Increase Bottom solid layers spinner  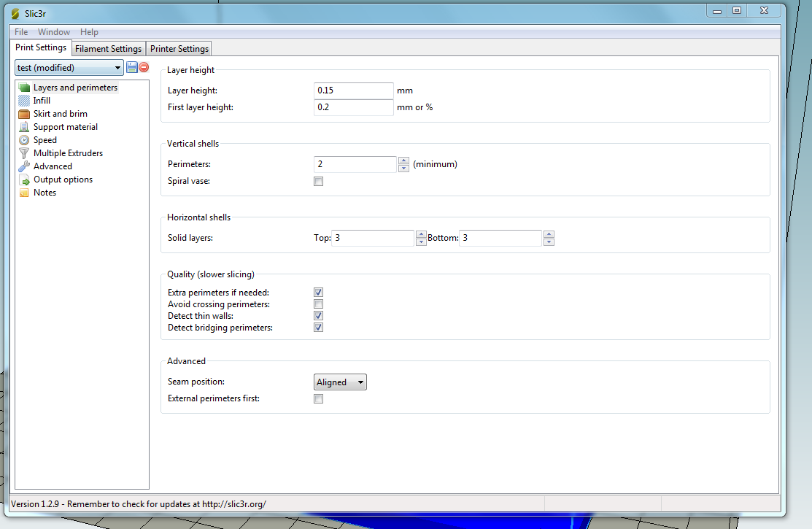(x=549, y=234)
